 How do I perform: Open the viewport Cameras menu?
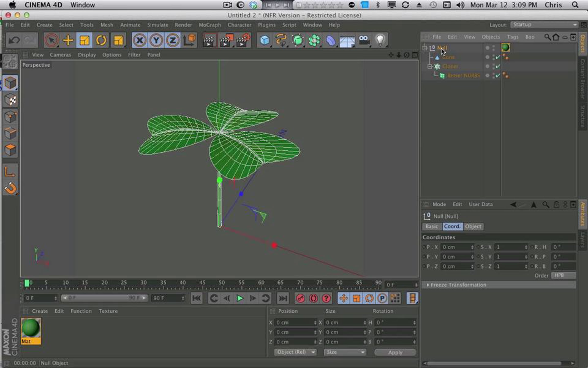(x=61, y=55)
